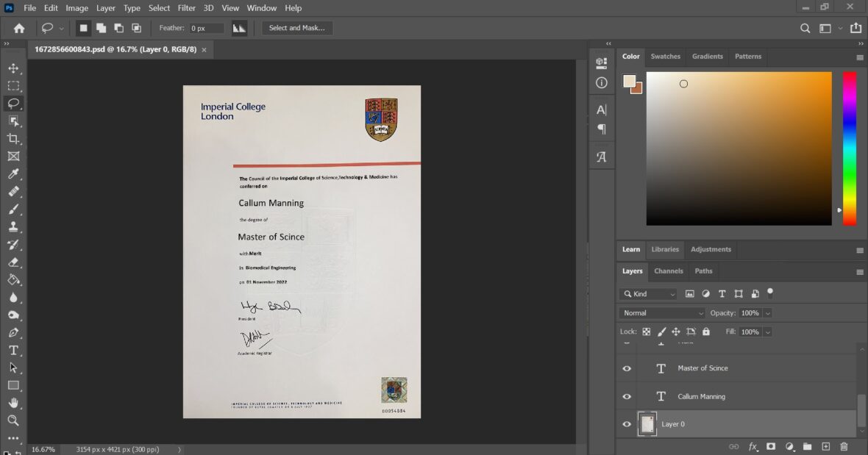The height and width of the screenshot is (455, 868).
Task: Delete layer with trash icon
Action: 844,447
